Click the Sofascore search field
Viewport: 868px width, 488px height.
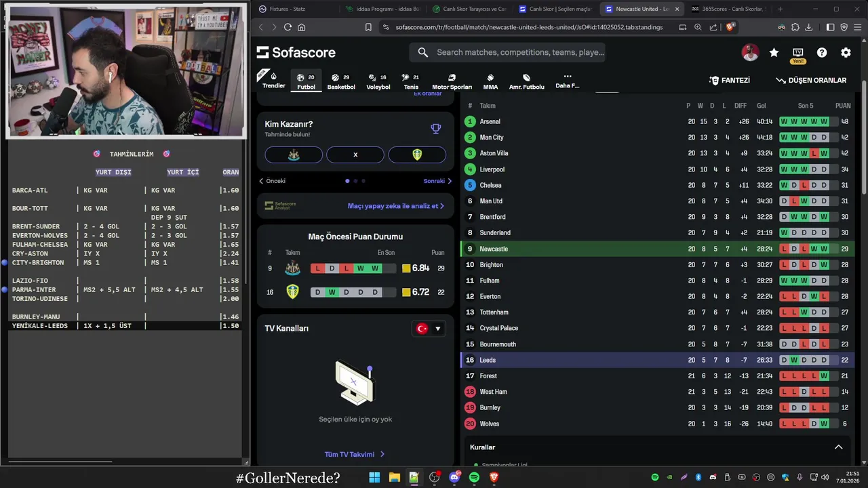(507, 52)
